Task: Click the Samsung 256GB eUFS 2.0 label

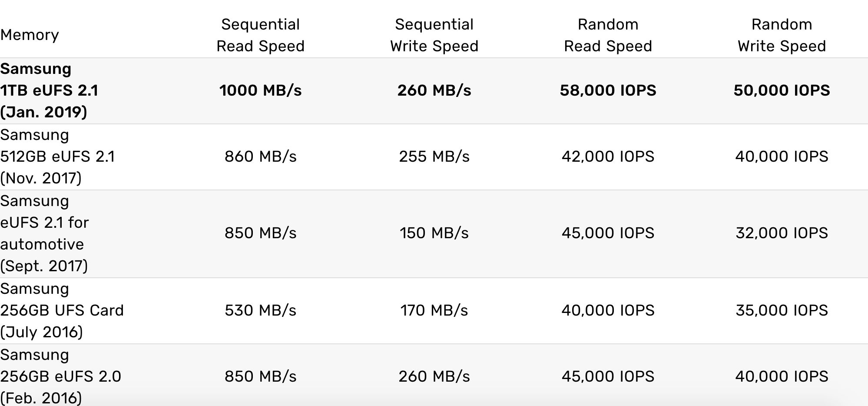Action: click(x=60, y=376)
